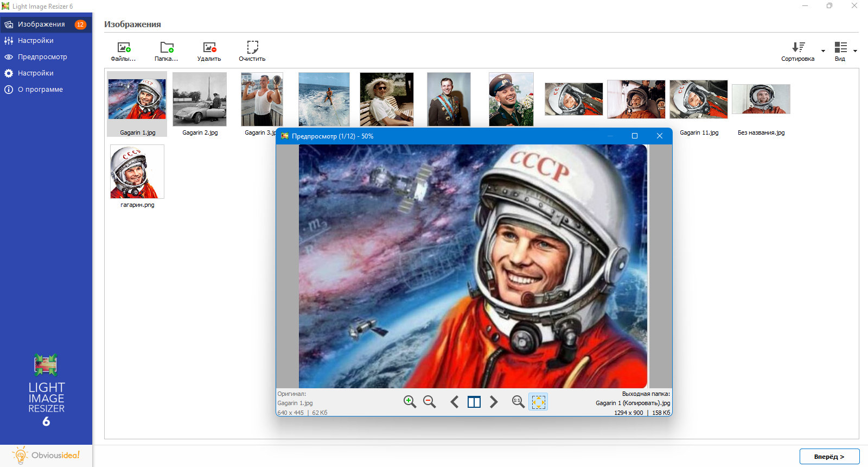Click the View (Вид) icon
This screenshot has width=868, height=467.
click(x=840, y=47)
